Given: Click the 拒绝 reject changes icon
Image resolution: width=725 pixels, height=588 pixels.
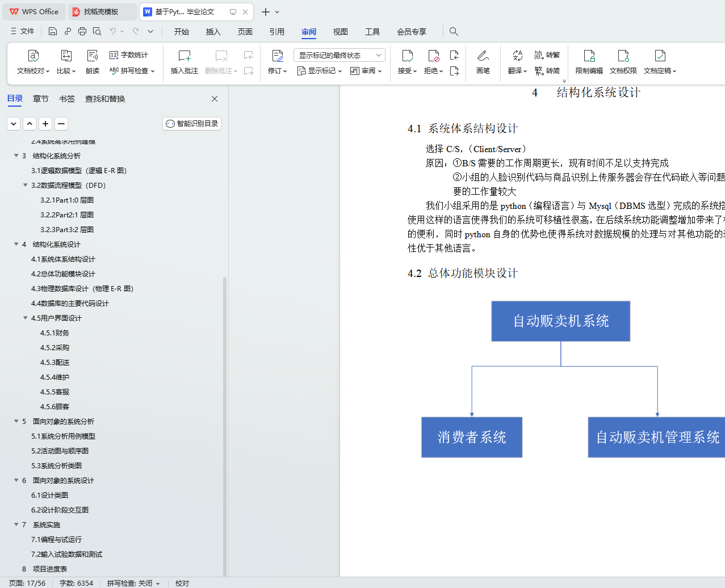Looking at the screenshot, I should (433, 56).
